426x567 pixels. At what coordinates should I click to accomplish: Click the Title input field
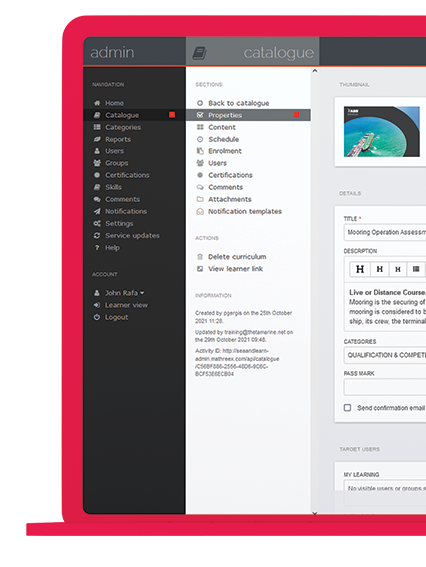[x=385, y=232]
